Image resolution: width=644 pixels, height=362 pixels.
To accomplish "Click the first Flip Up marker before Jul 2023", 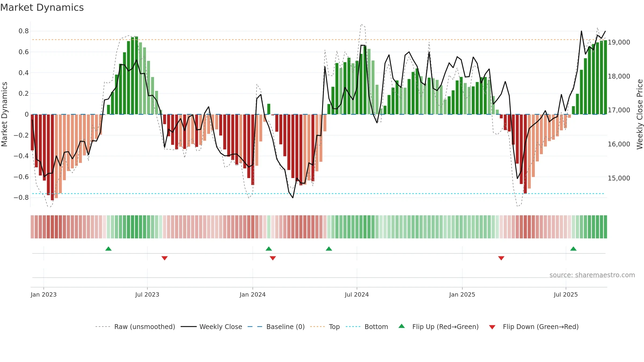I will pyautogui.click(x=108, y=249).
